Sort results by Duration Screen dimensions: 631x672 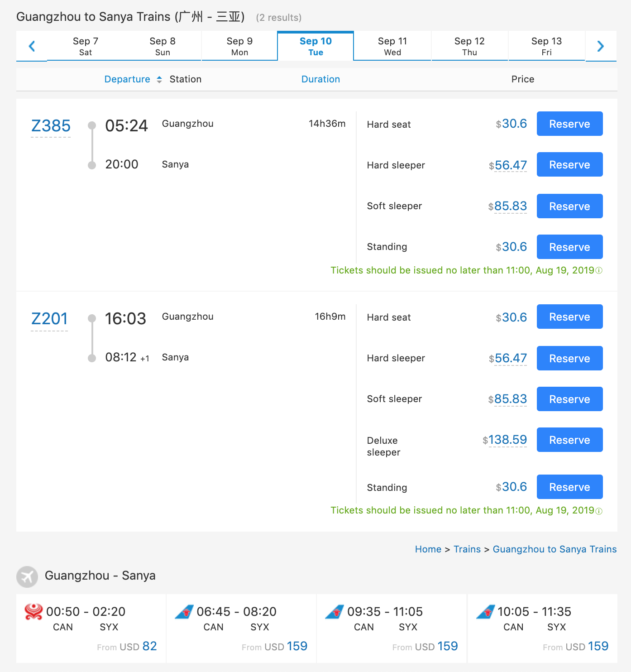point(320,79)
